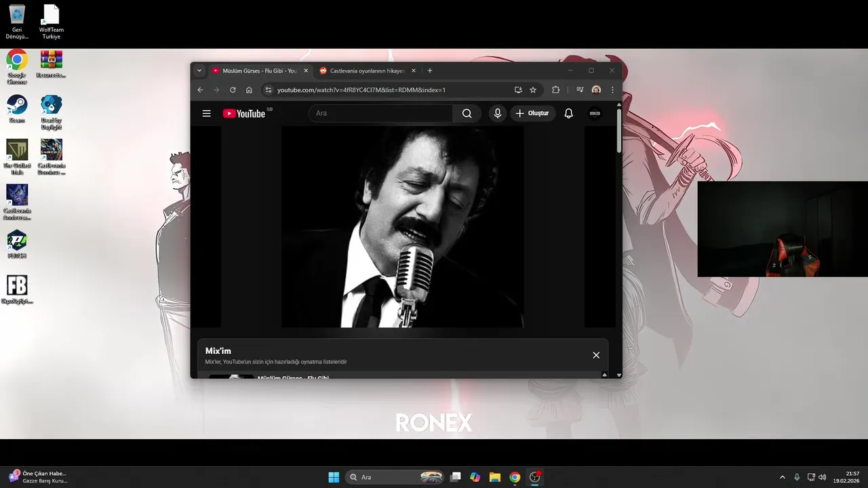
Task: Click the YouTube search magnifier button
Action: coord(467,113)
